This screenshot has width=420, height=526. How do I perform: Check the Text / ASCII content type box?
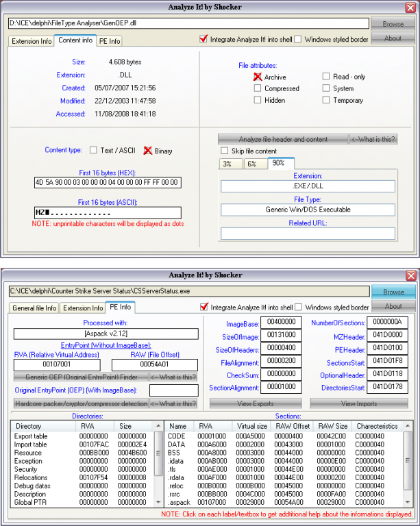pyautogui.click(x=93, y=150)
